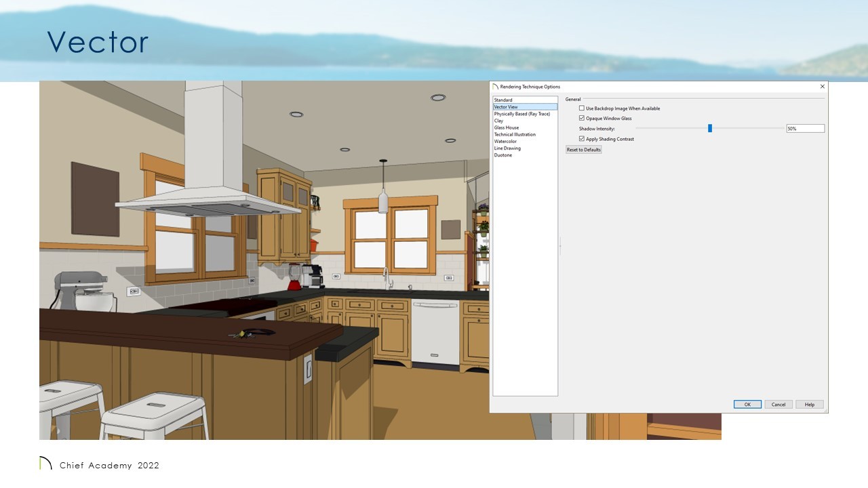Close the Rendering Technique Options dialog
Screen dimensions: 868x488
point(823,87)
